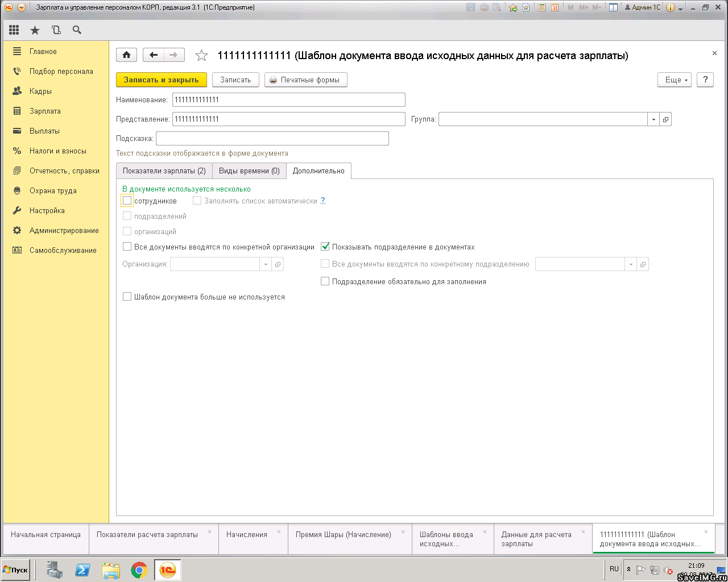Open Chrome from the taskbar
The height and width of the screenshot is (582, 728).
click(139, 570)
